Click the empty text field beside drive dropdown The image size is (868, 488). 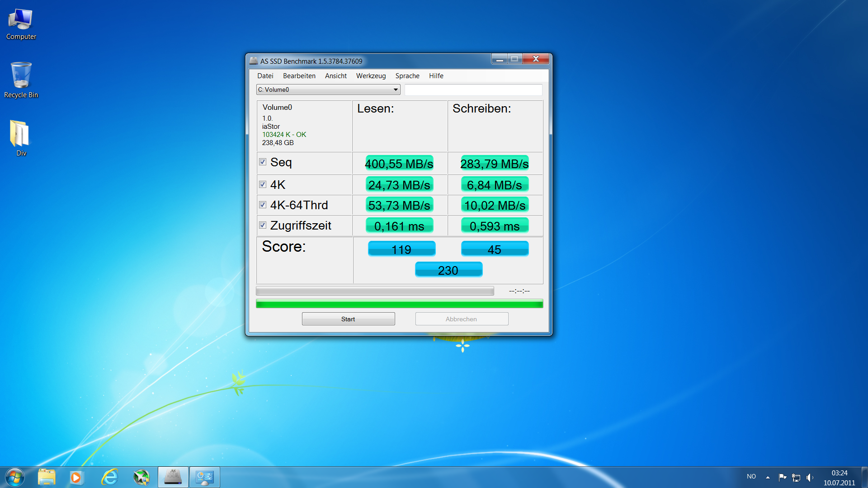(x=473, y=89)
